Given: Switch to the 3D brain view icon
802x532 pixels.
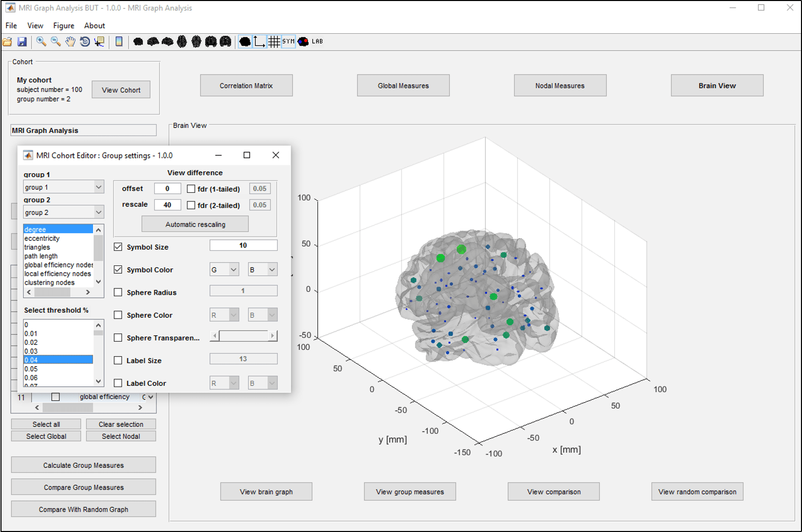Looking at the screenshot, I should pos(138,42).
